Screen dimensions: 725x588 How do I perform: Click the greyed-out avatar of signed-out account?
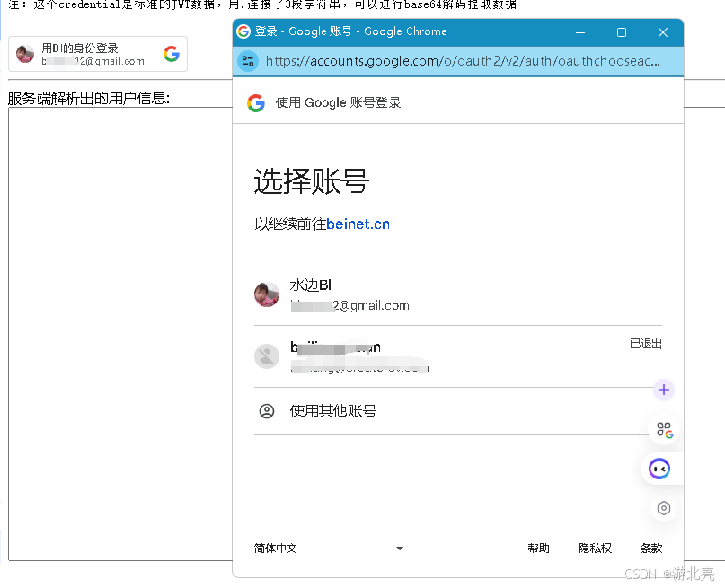tap(267, 356)
